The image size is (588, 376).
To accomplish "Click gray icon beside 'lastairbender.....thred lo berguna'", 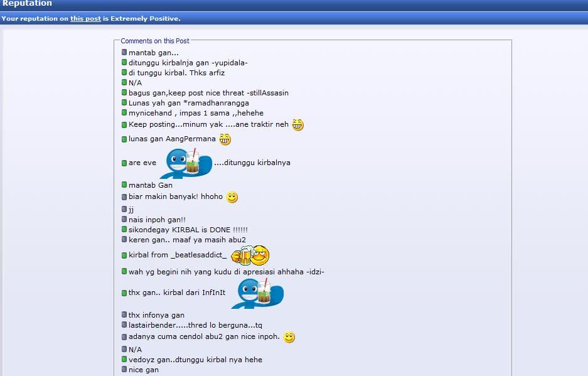I will tap(124, 325).
